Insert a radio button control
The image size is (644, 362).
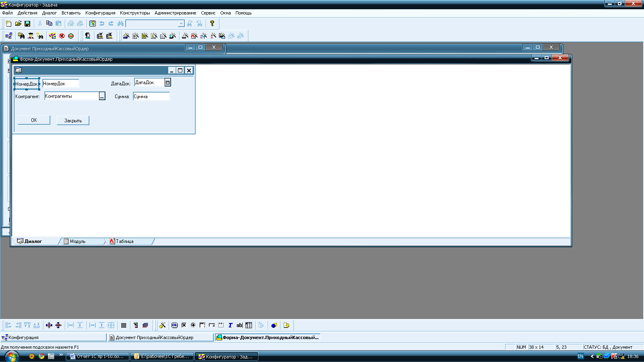point(193,325)
